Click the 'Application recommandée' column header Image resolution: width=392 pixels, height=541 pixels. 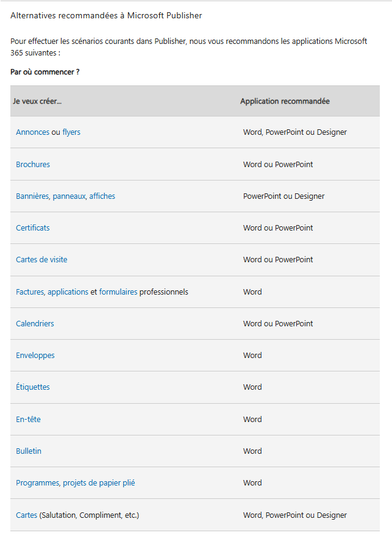point(285,101)
